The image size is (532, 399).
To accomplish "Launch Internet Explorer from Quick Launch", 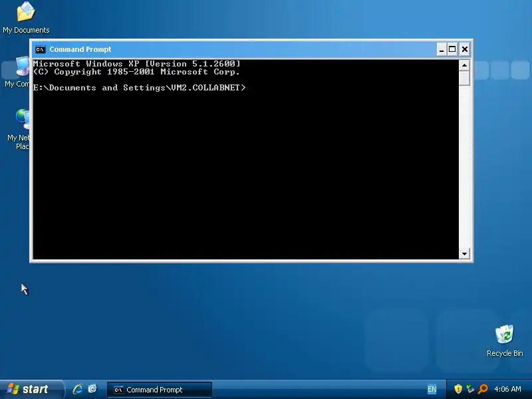I will (78, 389).
